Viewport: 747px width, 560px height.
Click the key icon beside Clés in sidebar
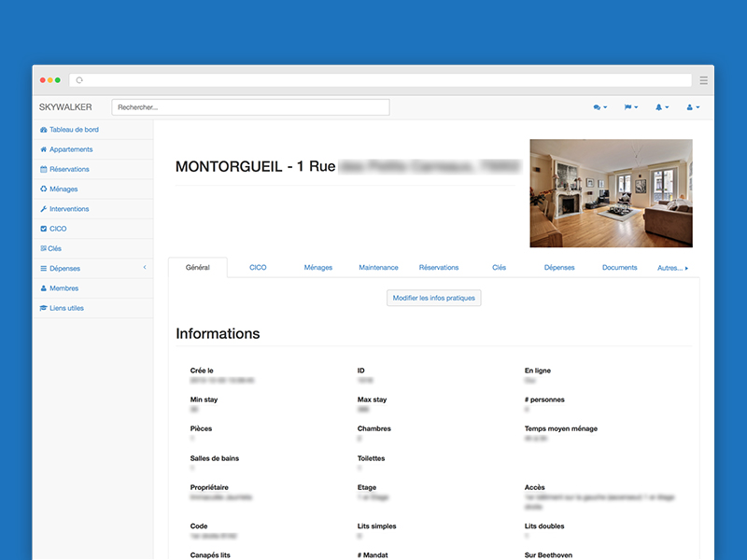[x=43, y=248]
